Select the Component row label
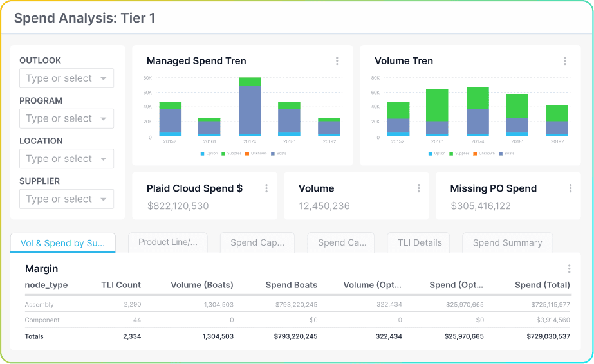 pos(42,320)
